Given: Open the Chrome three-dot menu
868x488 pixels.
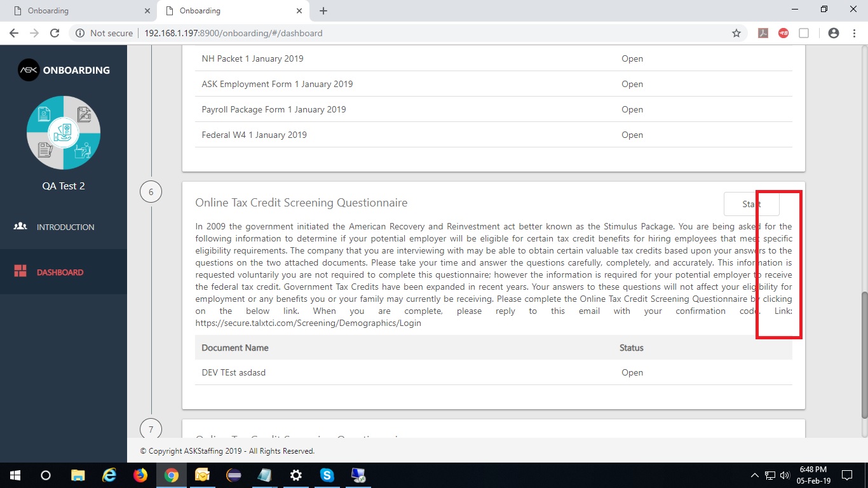Looking at the screenshot, I should pyautogui.click(x=853, y=33).
